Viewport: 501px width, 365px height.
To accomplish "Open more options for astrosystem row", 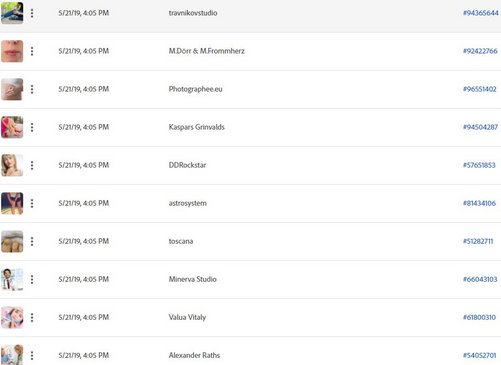I will (32, 203).
